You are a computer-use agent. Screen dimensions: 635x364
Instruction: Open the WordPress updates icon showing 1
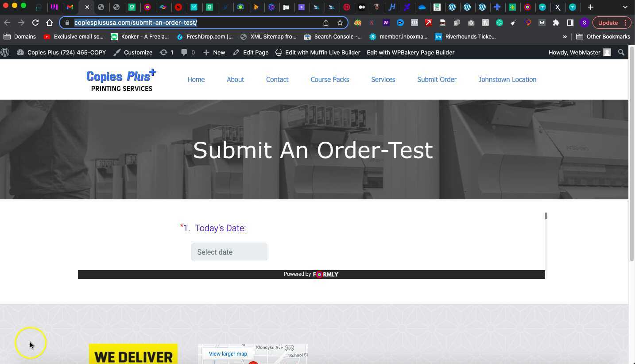pos(166,52)
